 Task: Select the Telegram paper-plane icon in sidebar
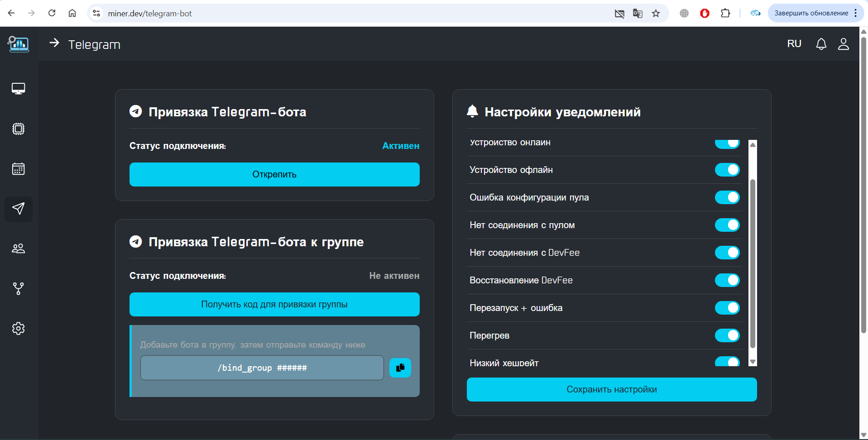click(18, 209)
